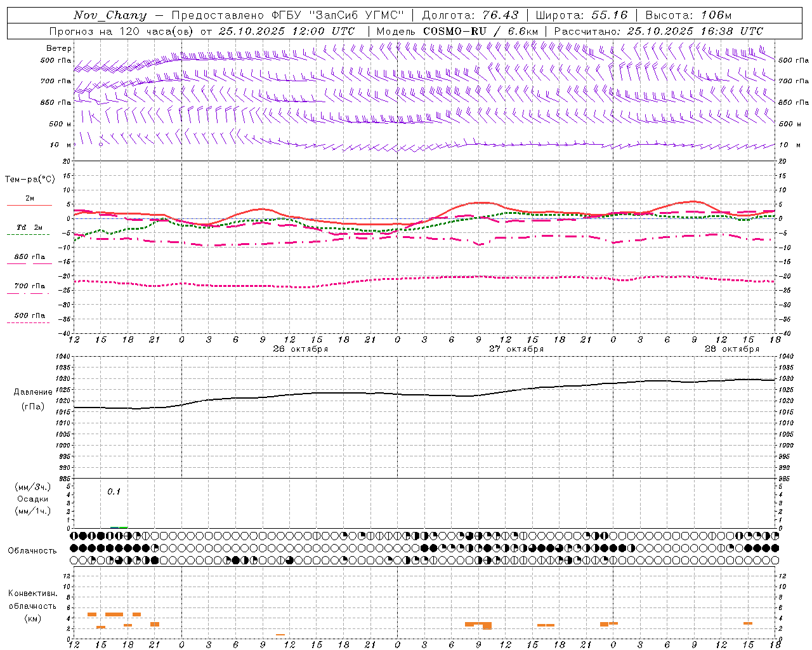
Task: Click the date label '26 октября'
Action: pos(300,349)
